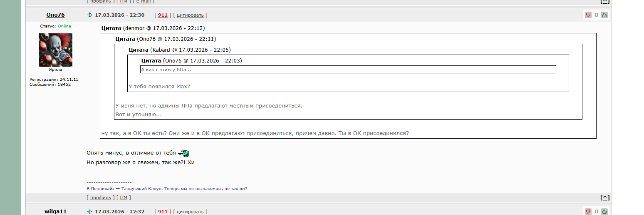Dislike Ono76's post with thumbs-down icon

pos(588,15)
